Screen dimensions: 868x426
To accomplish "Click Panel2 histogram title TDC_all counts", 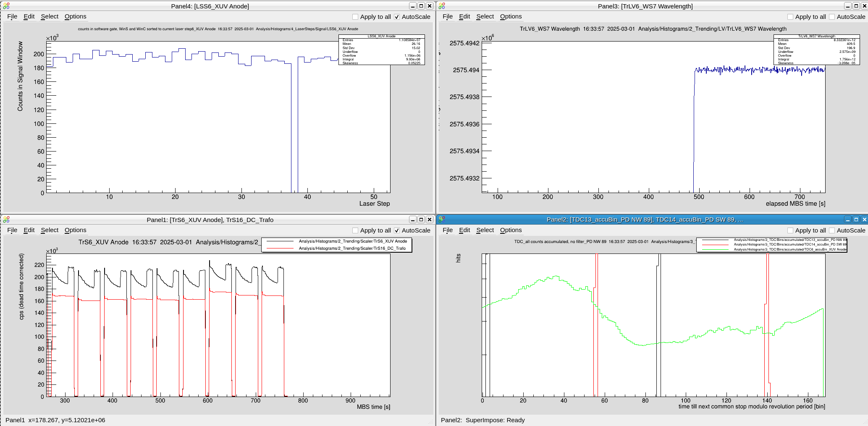I will (604, 242).
